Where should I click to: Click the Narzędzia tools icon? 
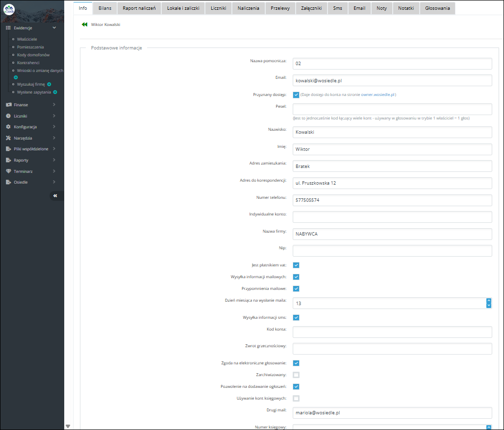pyautogui.click(x=8, y=138)
